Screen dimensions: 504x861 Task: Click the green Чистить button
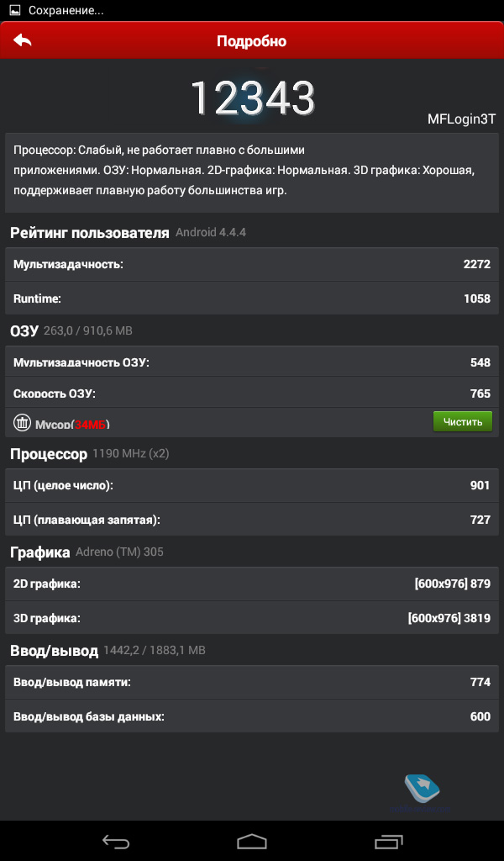point(462,422)
